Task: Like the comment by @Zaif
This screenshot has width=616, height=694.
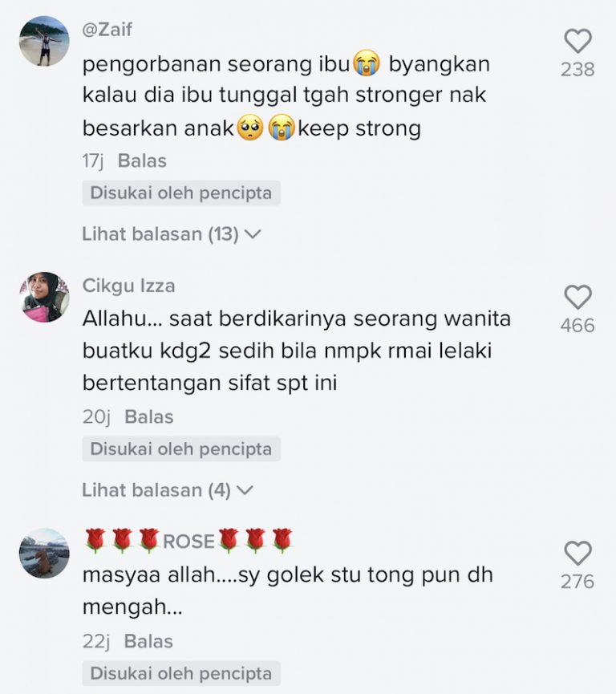Action: (x=578, y=41)
